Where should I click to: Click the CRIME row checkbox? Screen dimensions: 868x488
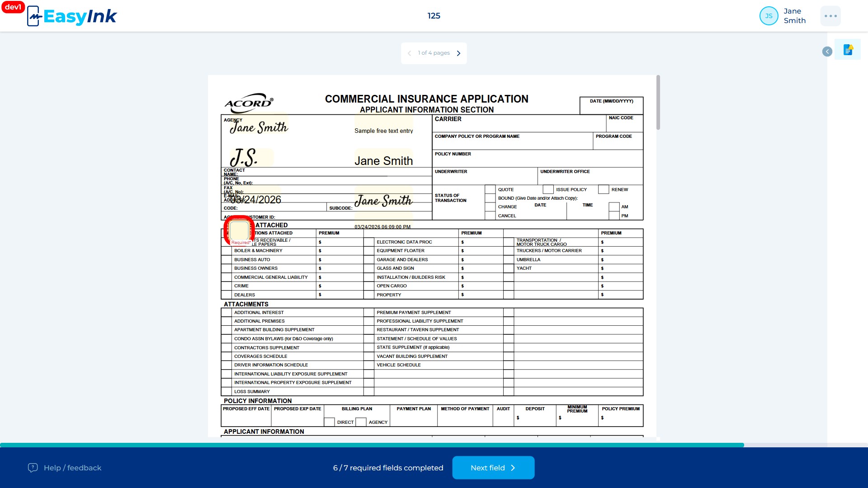click(226, 286)
